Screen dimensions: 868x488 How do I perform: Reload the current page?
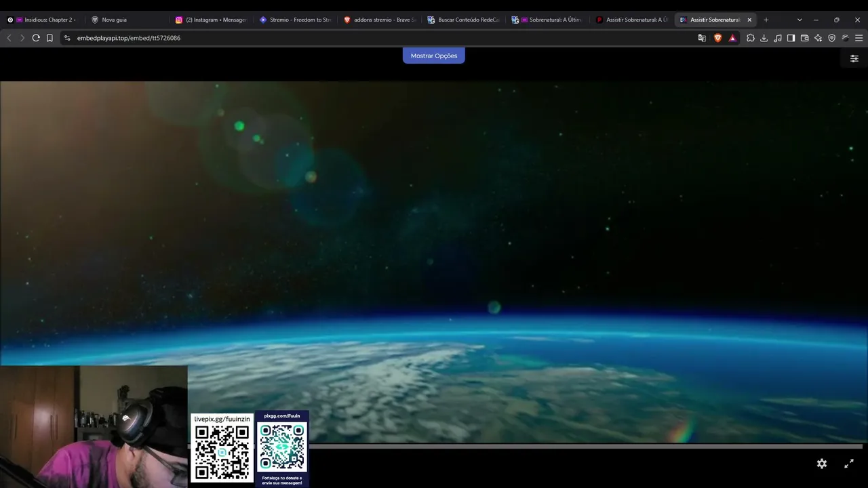point(36,38)
